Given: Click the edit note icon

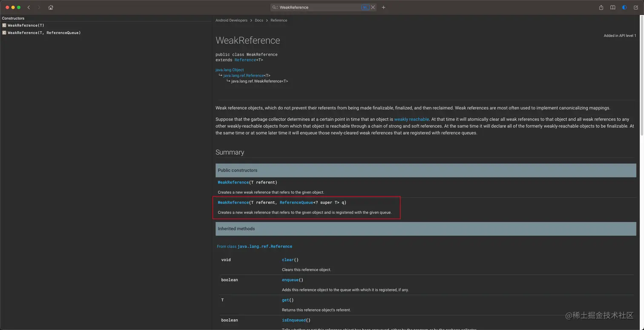Looking at the screenshot, I should pos(636,7).
